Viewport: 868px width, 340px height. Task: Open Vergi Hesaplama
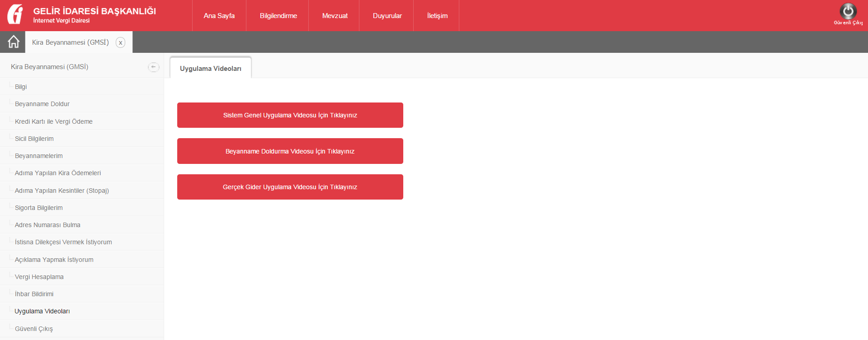coord(82,277)
